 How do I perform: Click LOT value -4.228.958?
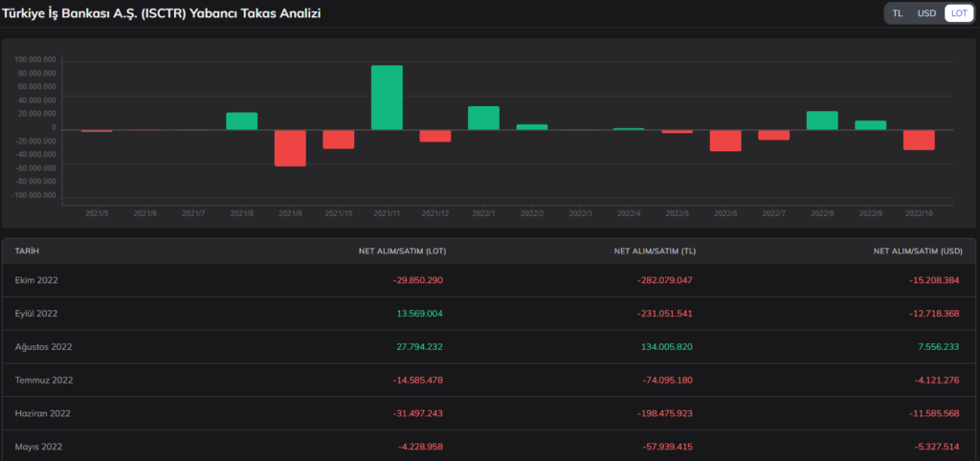[421, 447]
